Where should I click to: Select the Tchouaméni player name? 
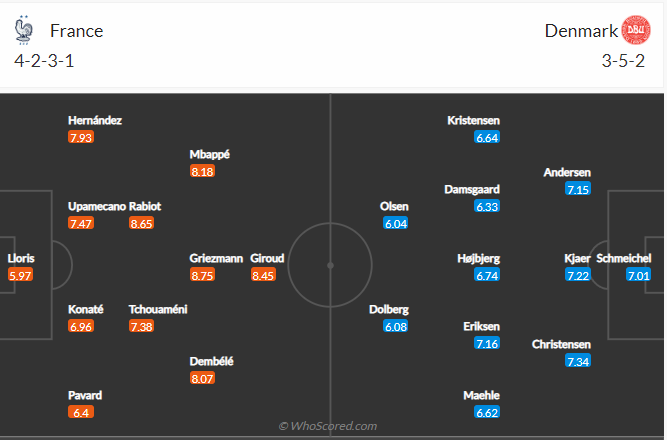point(157,309)
